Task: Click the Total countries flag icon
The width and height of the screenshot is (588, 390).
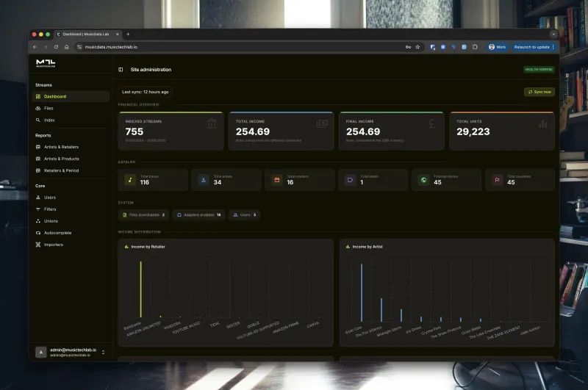Action: coord(498,180)
